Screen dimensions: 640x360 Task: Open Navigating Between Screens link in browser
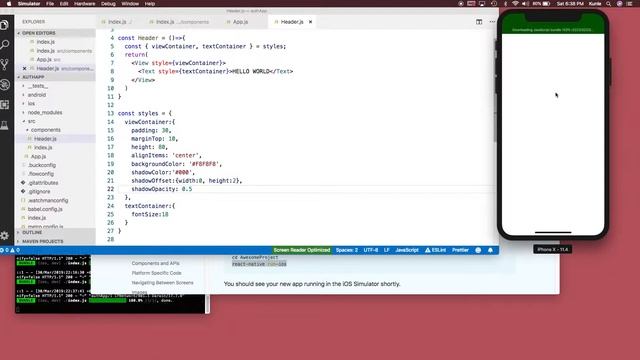162,282
